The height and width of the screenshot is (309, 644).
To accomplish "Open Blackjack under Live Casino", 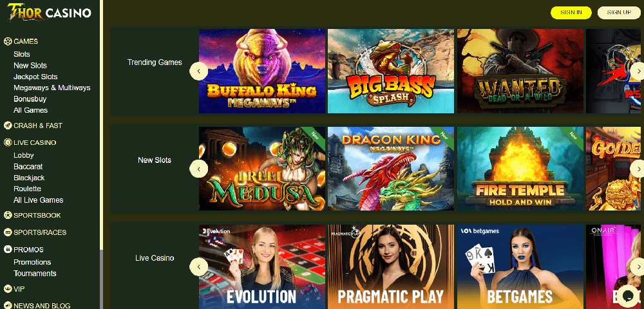I will pos(29,178).
